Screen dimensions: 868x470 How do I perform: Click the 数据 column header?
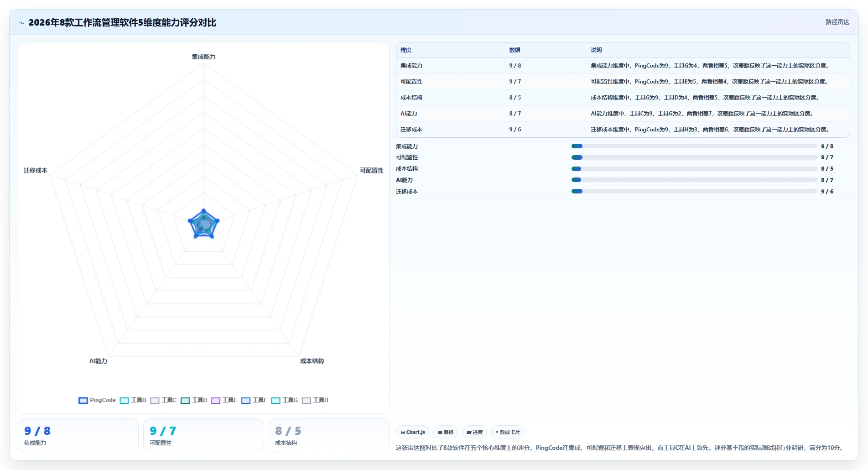(x=515, y=50)
